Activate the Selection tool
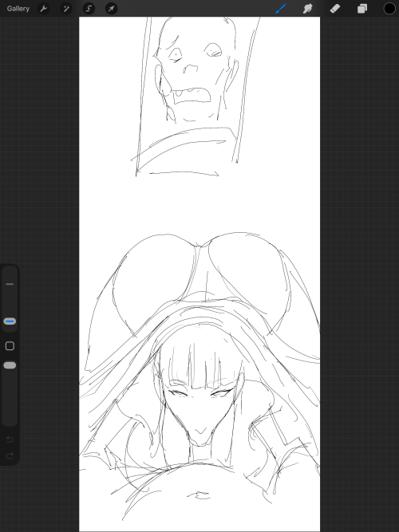Image resolution: width=399 pixels, height=532 pixels. click(89, 9)
